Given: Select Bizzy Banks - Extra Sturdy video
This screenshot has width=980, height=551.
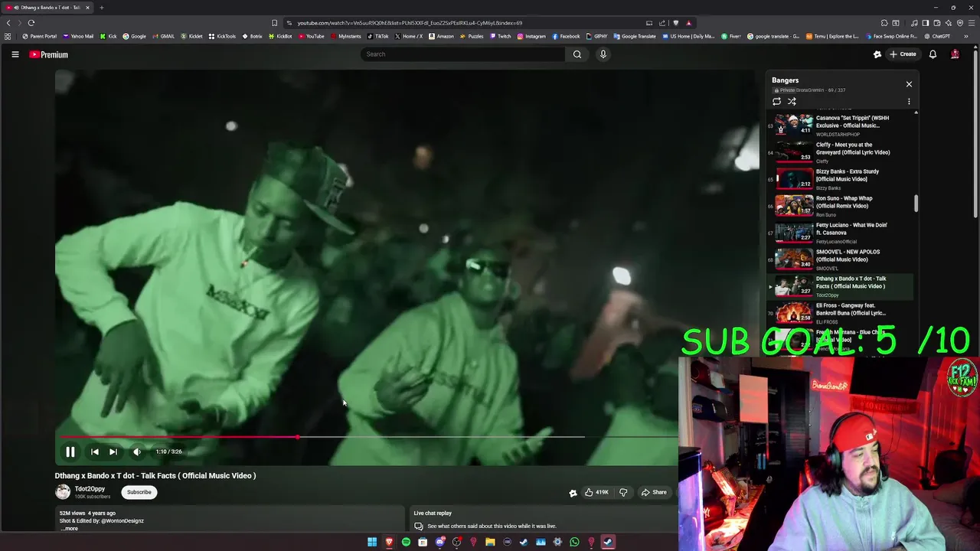Looking at the screenshot, I should [x=840, y=179].
